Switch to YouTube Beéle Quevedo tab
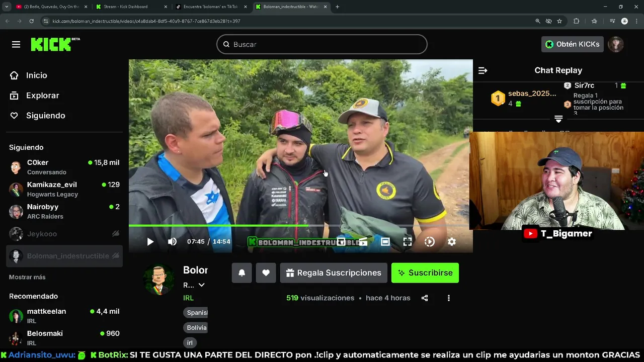Image resolution: width=644 pixels, height=362 pixels. [51, 7]
